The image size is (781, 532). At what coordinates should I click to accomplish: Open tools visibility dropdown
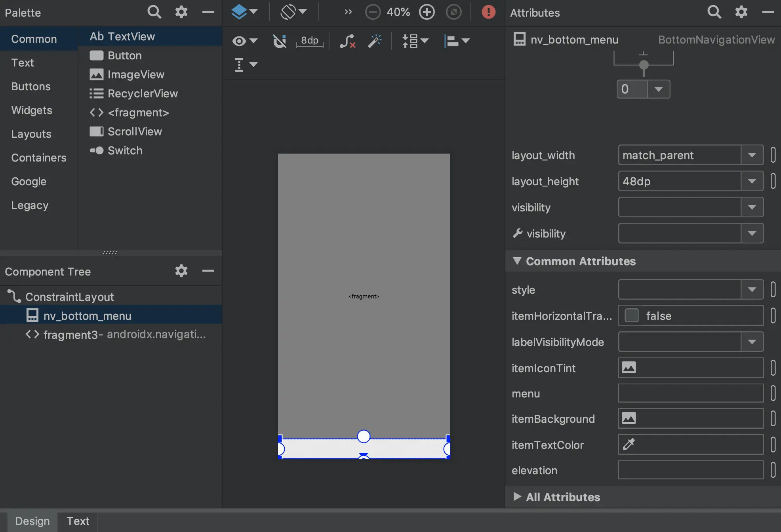tap(752, 234)
